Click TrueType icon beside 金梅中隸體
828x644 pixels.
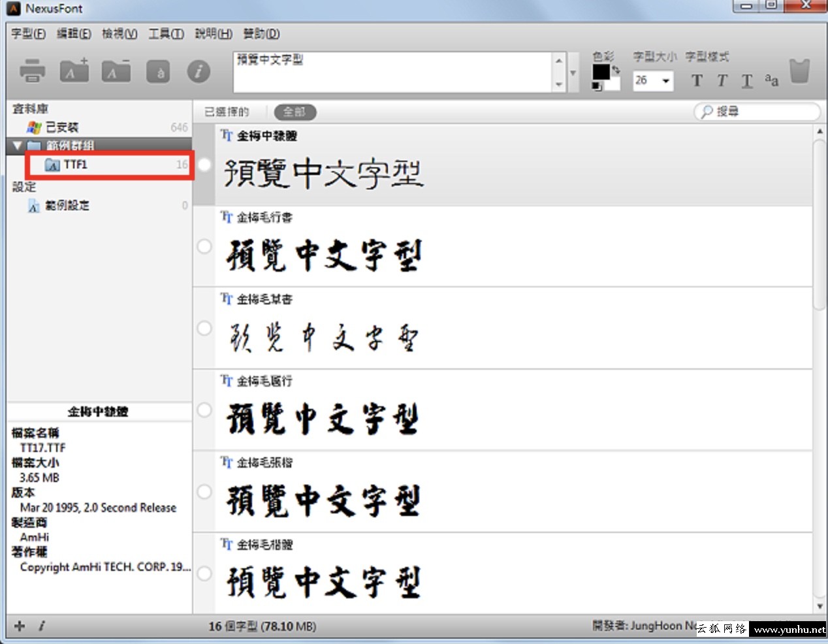click(227, 135)
